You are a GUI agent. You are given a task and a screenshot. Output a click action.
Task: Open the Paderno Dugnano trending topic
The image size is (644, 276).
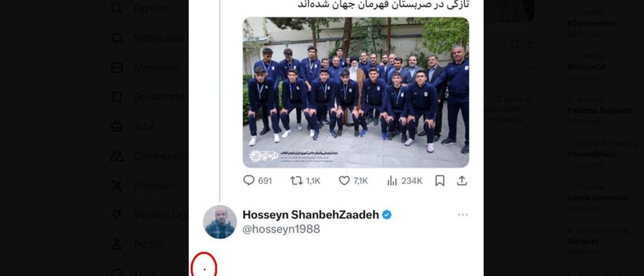(x=599, y=111)
